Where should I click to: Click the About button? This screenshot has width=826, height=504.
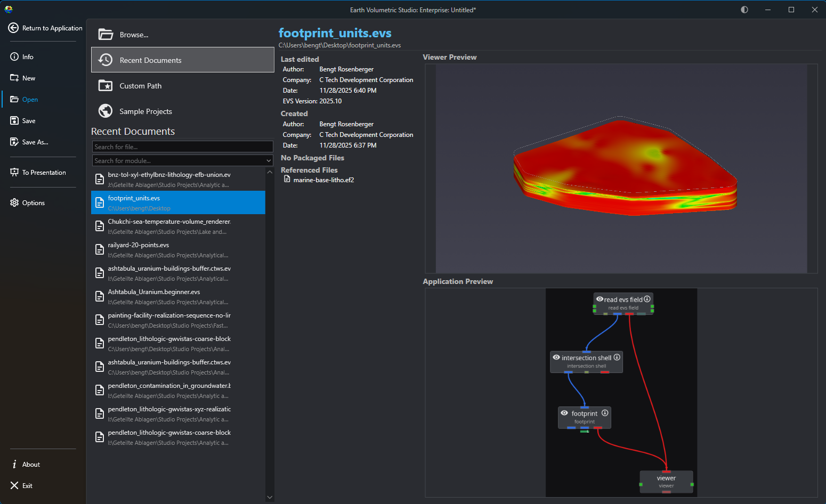(31, 464)
